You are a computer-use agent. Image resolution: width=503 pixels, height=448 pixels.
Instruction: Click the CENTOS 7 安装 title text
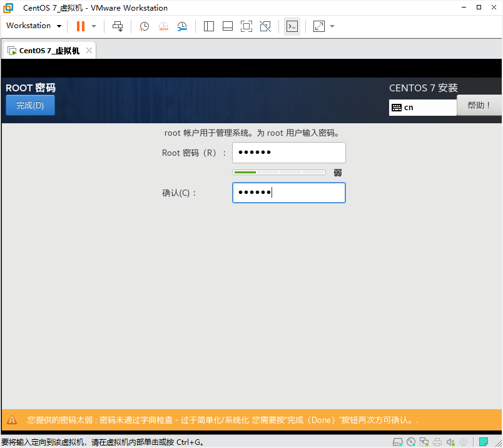pyautogui.click(x=423, y=88)
